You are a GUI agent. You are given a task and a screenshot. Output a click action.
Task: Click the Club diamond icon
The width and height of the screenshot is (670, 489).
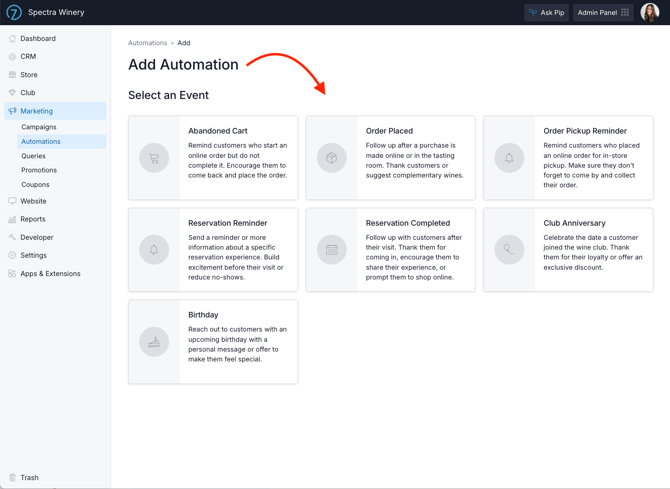coord(12,93)
